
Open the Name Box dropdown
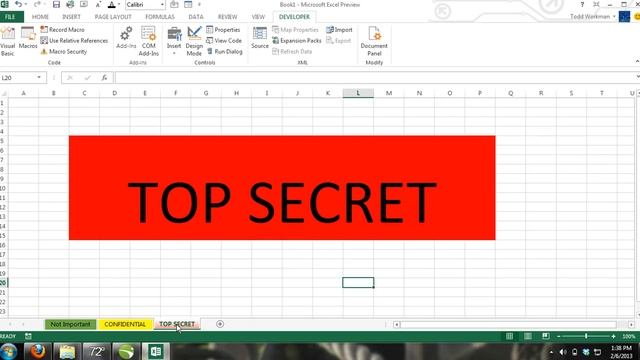(x=39, y=78)
